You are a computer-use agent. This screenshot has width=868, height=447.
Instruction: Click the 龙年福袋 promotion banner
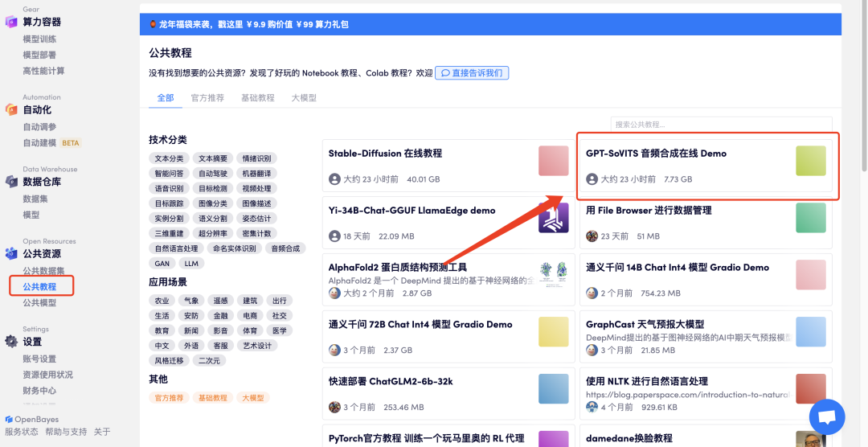[x=490, y=24]
